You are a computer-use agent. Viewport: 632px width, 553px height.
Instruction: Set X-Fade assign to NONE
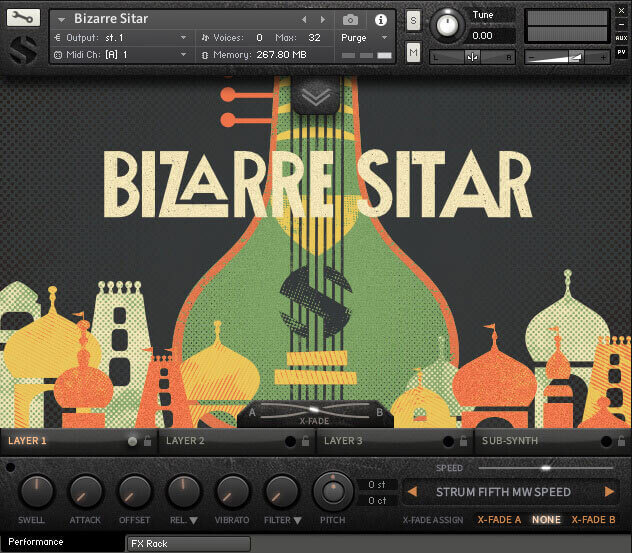(546, 520)
